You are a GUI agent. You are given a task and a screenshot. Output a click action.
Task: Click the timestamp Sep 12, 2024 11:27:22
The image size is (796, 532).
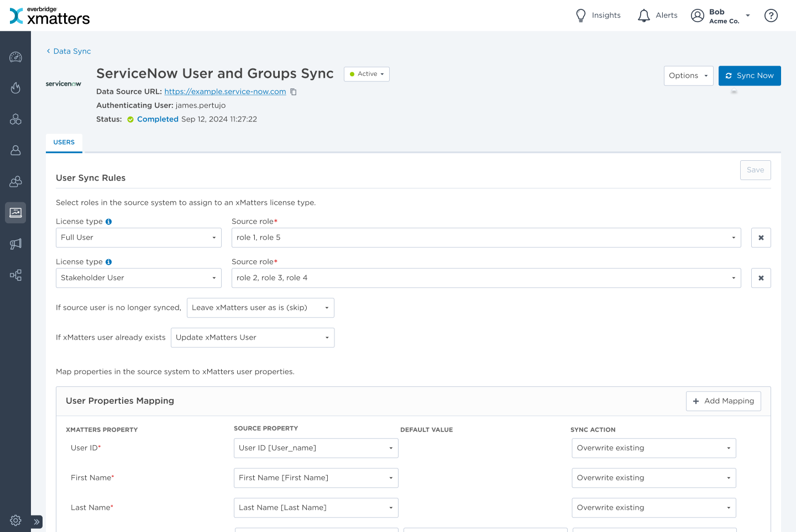click(x=219, y=119)
